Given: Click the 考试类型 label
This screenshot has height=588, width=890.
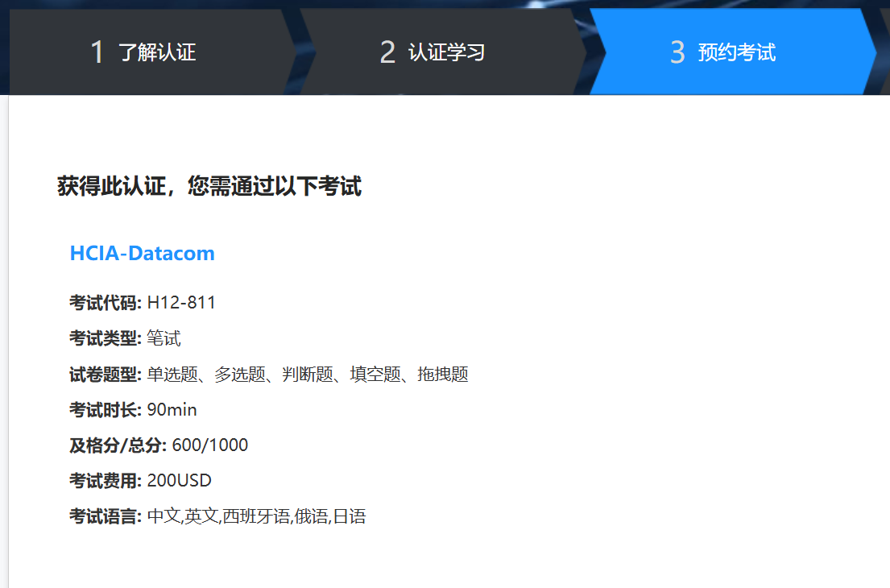Looking at the screenshot, I should (x=105, y=338).
